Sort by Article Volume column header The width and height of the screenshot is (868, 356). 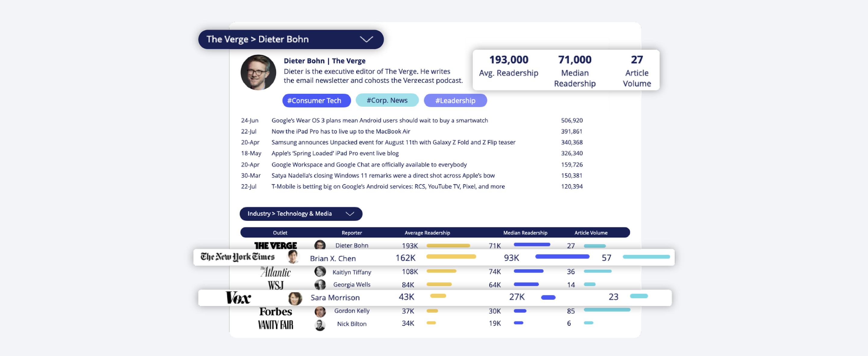point(591,233)
